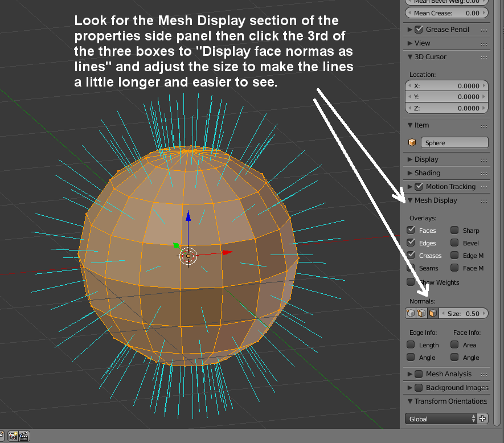504x443 pixels.
Task: Increase X location with right arrow
Action: click(x=484, y=85)
